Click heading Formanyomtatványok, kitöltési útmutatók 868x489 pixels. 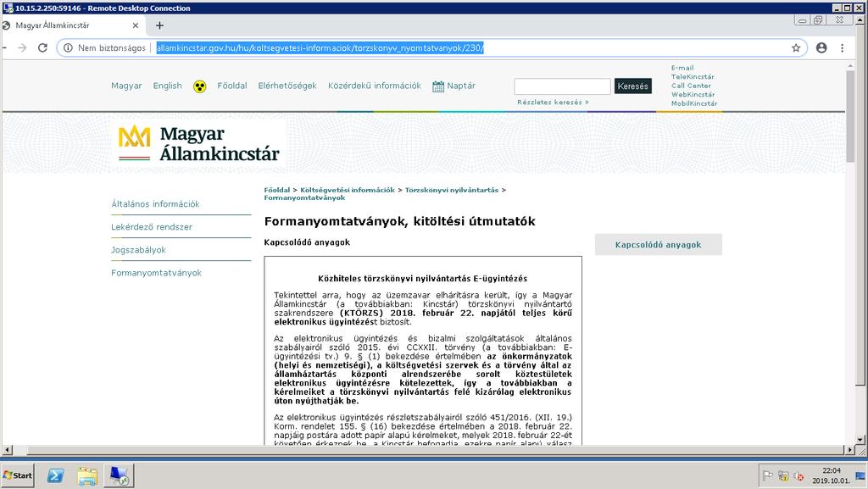400,221
